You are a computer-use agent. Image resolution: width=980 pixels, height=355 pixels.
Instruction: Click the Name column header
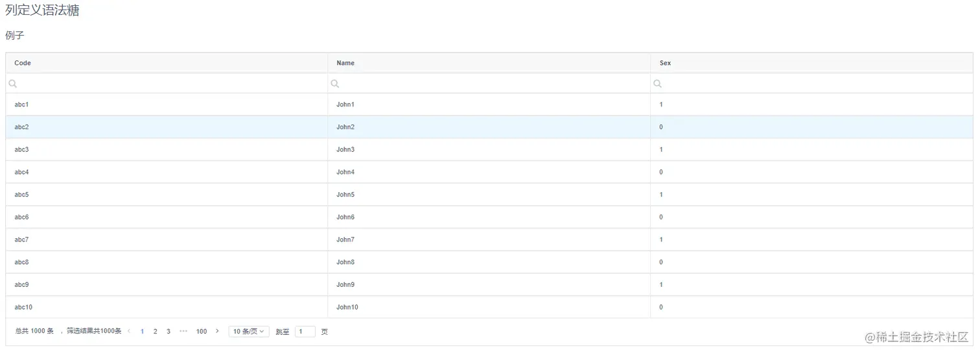coord(345,63)
